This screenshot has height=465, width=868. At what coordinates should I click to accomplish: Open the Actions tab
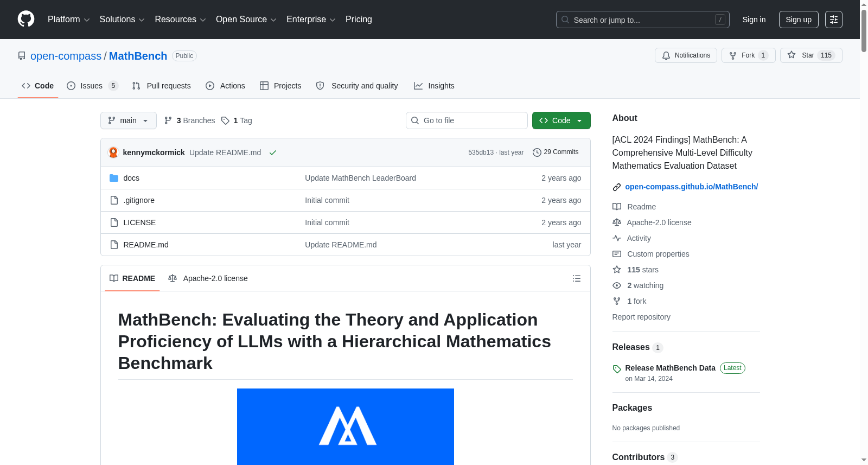[226, 86]
